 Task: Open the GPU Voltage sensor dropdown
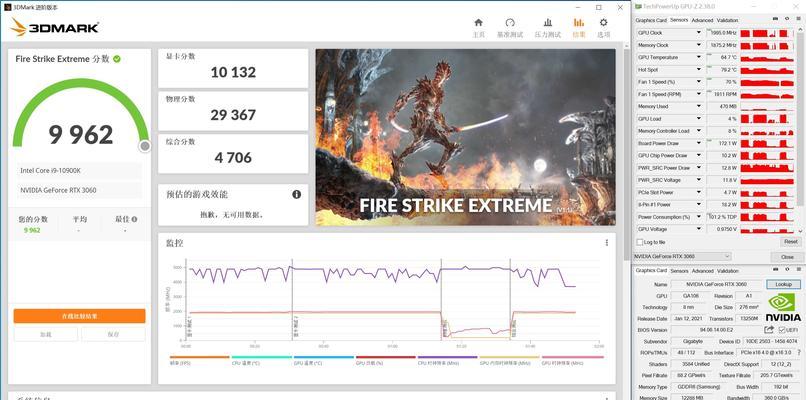click(x=699, y=229)
